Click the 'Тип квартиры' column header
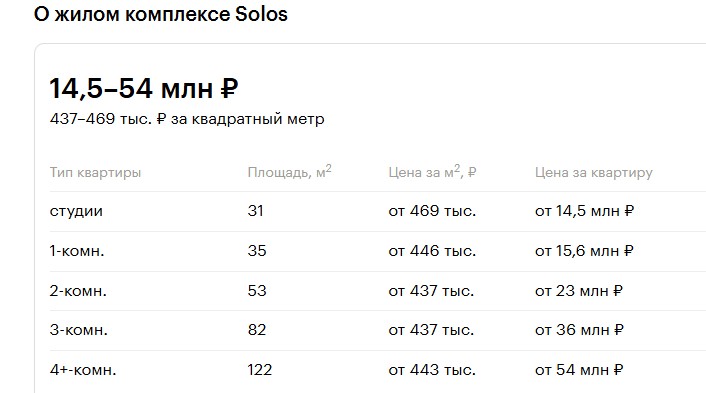Screen dimensions: 706x393 click(x=95, y=172)
